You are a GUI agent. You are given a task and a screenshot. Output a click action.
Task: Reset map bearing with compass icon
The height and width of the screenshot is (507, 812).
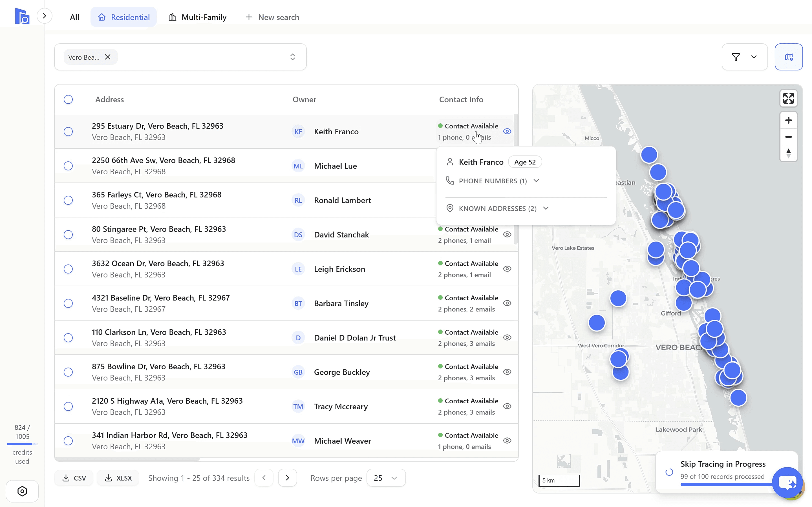789,153
